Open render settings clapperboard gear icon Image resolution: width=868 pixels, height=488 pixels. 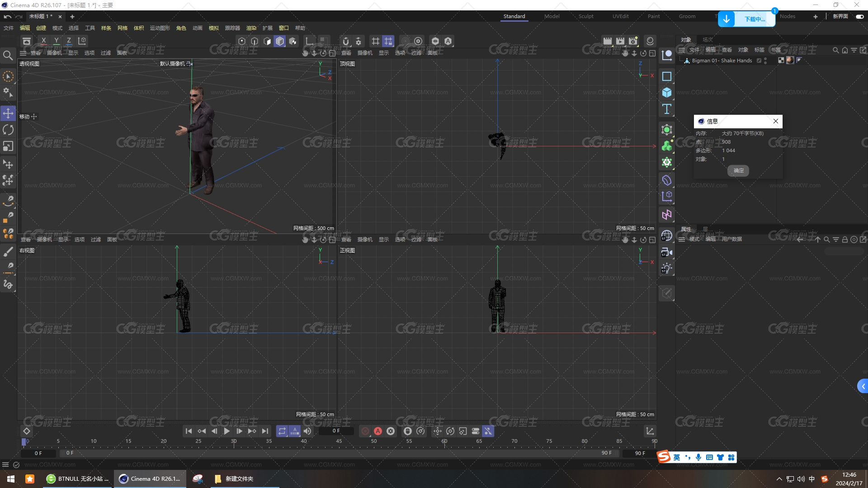click(633, 41)
